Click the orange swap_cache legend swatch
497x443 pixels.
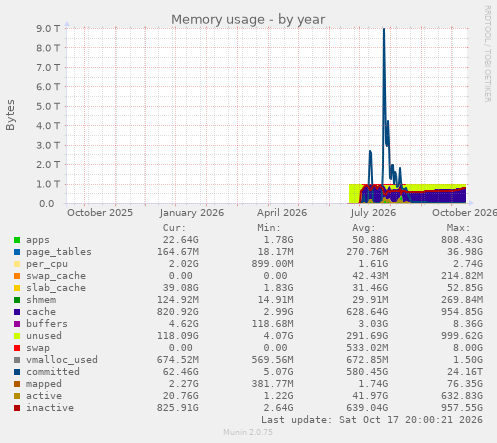click(x=17, y=276)
